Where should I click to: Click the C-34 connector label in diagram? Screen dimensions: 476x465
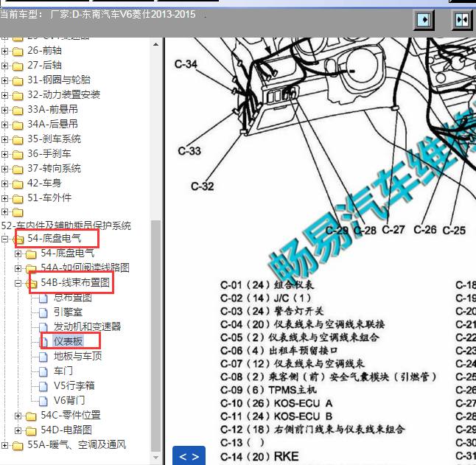click(186, 64)
